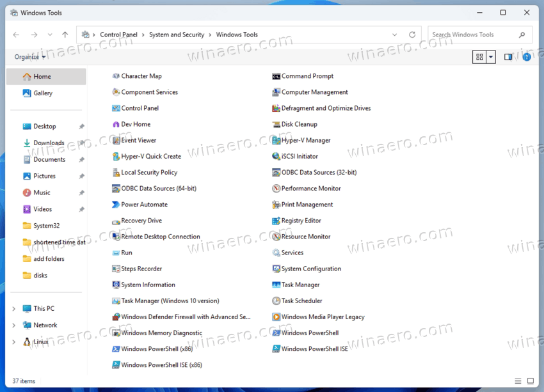Open the Task Scheduler clock icon
The height and width of the screenshot is (392, 544).
(276, 301)
